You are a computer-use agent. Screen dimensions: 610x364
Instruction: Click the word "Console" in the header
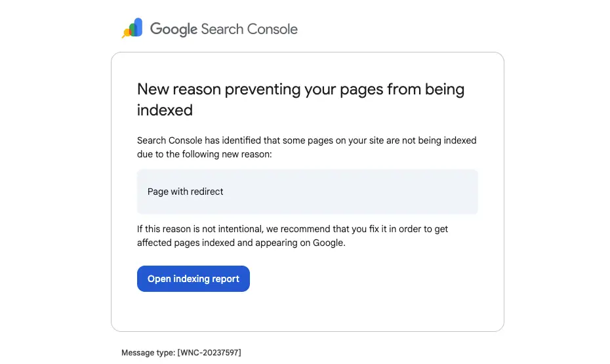click(272, 29)
